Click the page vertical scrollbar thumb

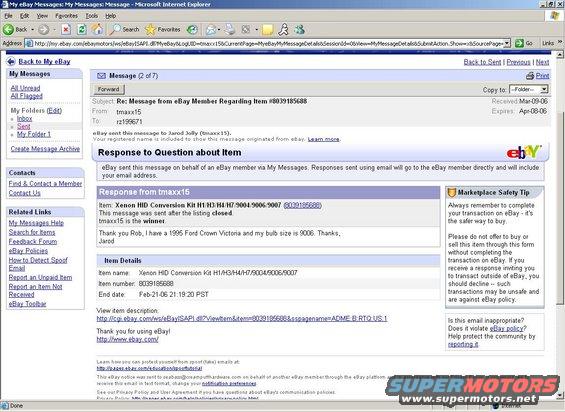560,207
